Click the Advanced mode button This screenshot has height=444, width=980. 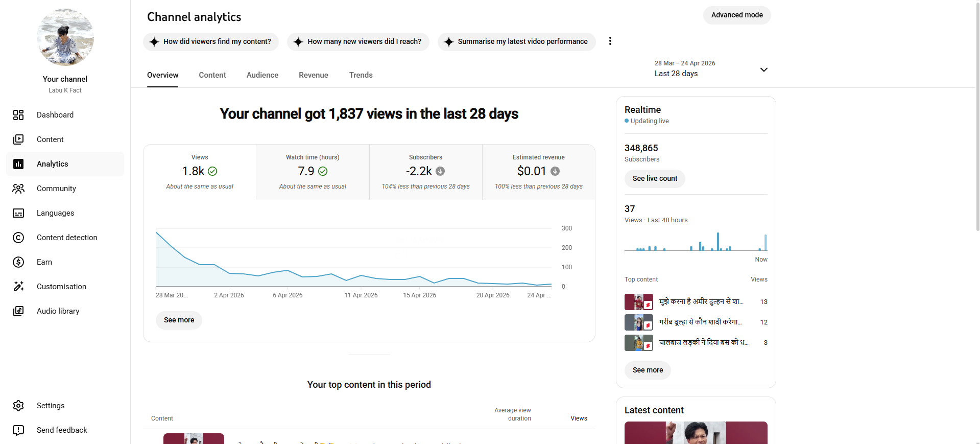click(x=737, y=15)
